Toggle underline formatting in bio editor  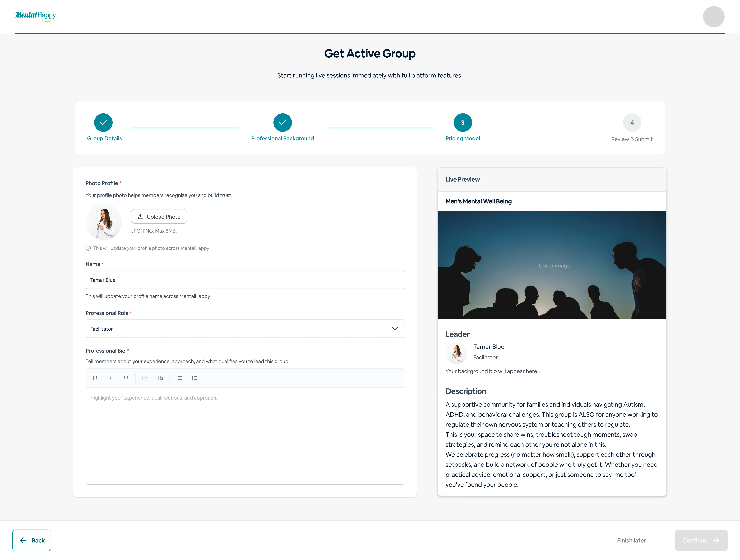pyautogui.click(x=126, y=378)
